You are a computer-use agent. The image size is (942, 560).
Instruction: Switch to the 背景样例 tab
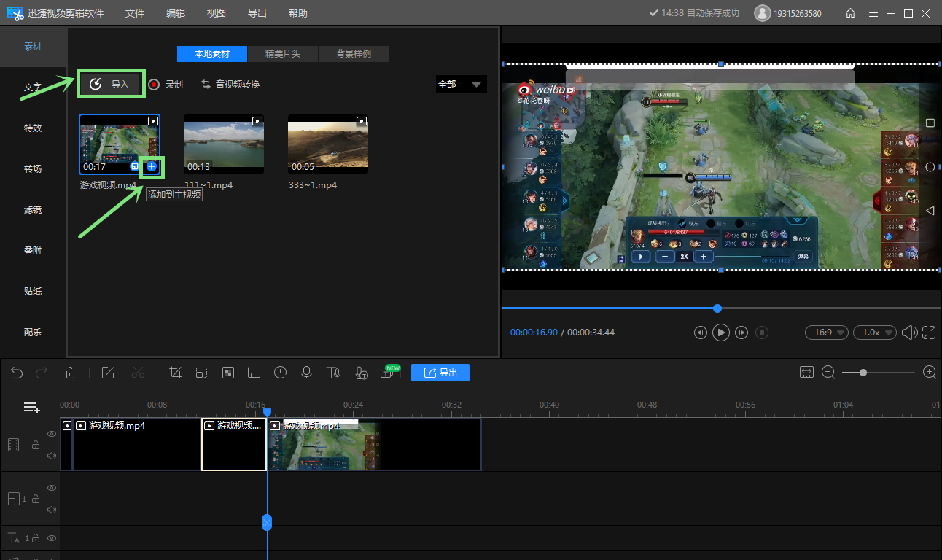[354, 54]
